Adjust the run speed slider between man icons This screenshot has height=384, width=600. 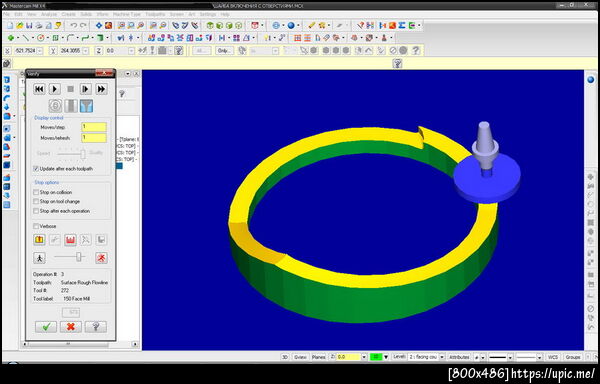[79, 257]
